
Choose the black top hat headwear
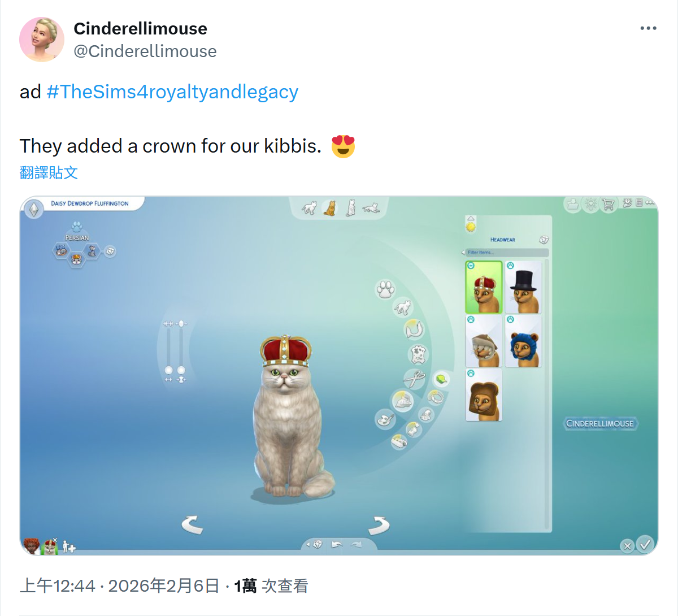click(x=523, y=287)
